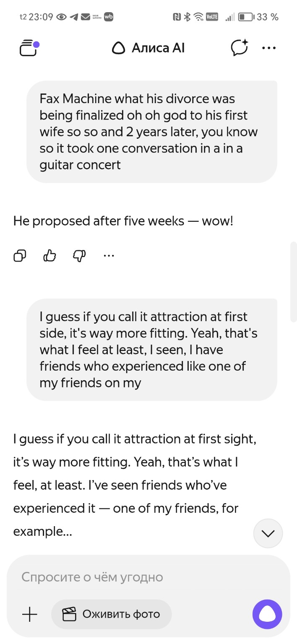Dislike the 'He proposed' reply

pyautogui.click(x=79, y=255)
